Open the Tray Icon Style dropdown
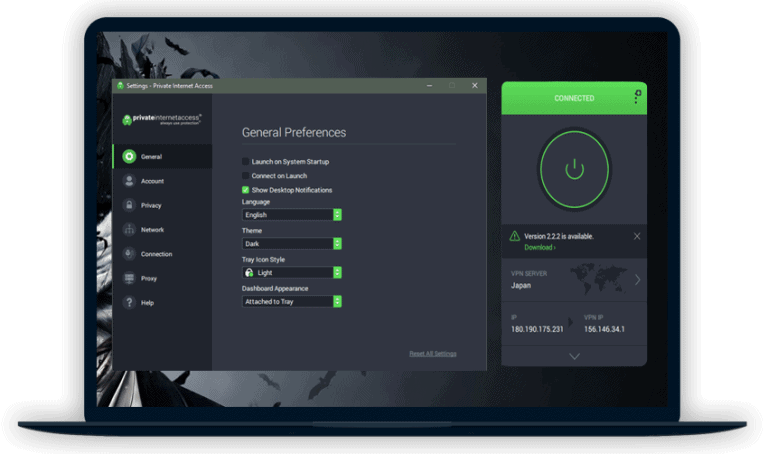The height and width of the screenshot is (454, 768). pyautogui.click(x=291, y=272)
